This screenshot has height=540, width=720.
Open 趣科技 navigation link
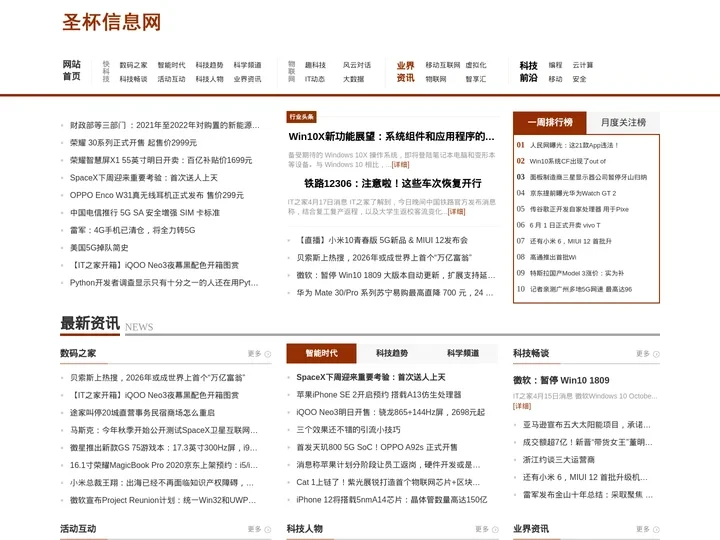pos(315,65)
